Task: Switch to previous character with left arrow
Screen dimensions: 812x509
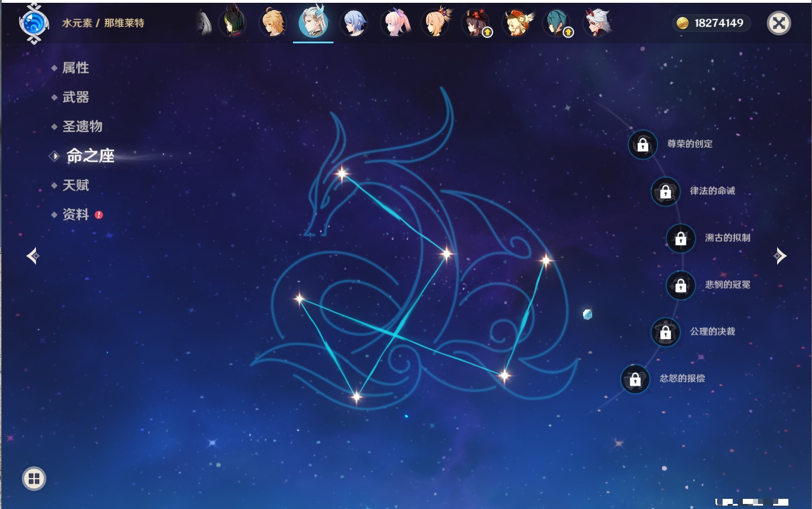Action: [x=33, y=256]
